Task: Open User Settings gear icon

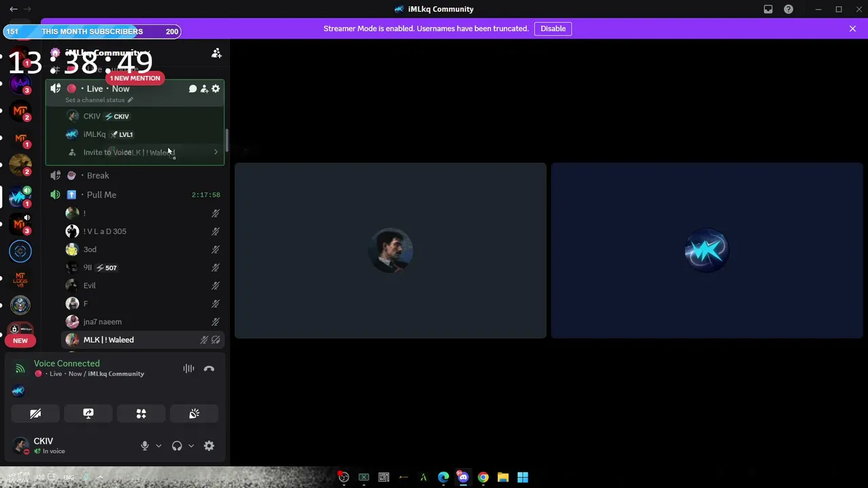Action: tap(209, 446)
